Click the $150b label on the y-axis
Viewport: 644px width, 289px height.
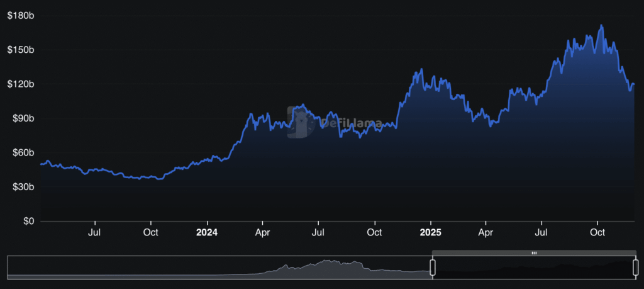(x=21, y=50)
